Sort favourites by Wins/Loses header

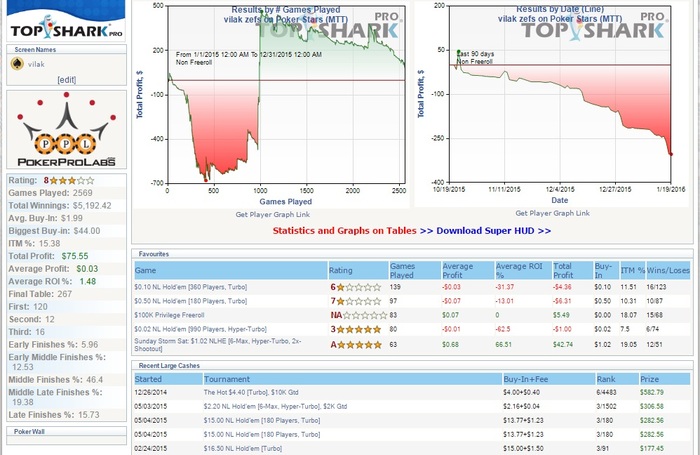pyautogui.click(x=668, y=271)
